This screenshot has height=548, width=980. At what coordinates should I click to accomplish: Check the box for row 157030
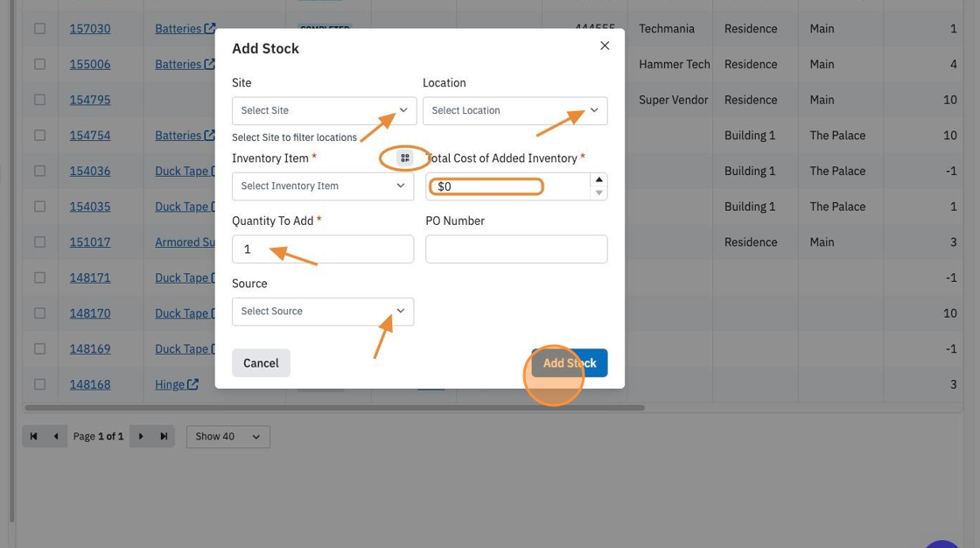pyautogui.click(x=40, y=29)
